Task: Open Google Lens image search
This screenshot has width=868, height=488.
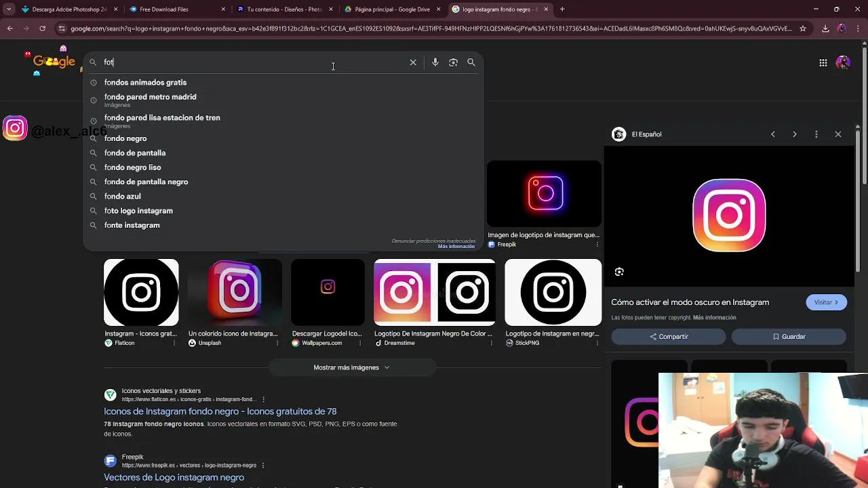Action: click(453, 62)
